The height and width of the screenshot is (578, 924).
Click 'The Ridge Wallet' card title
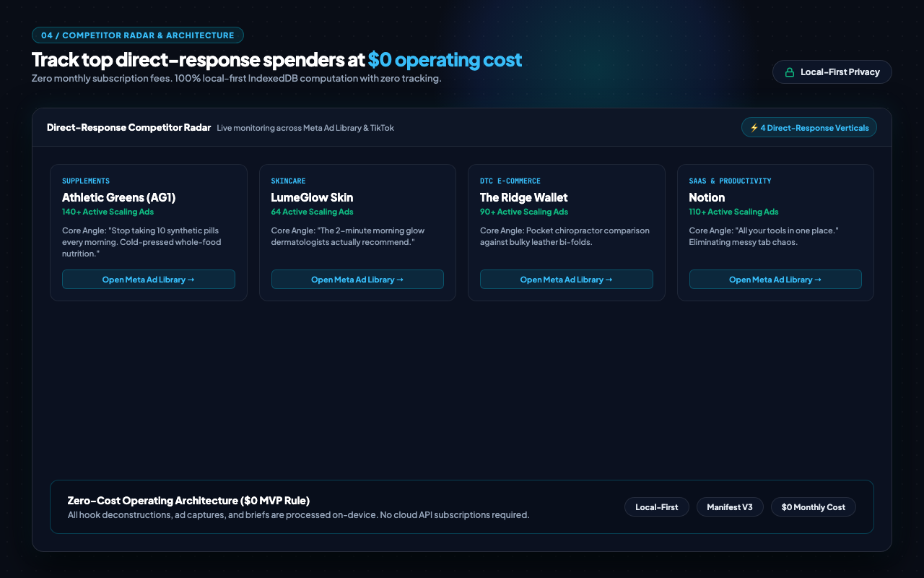coord(524,197)
